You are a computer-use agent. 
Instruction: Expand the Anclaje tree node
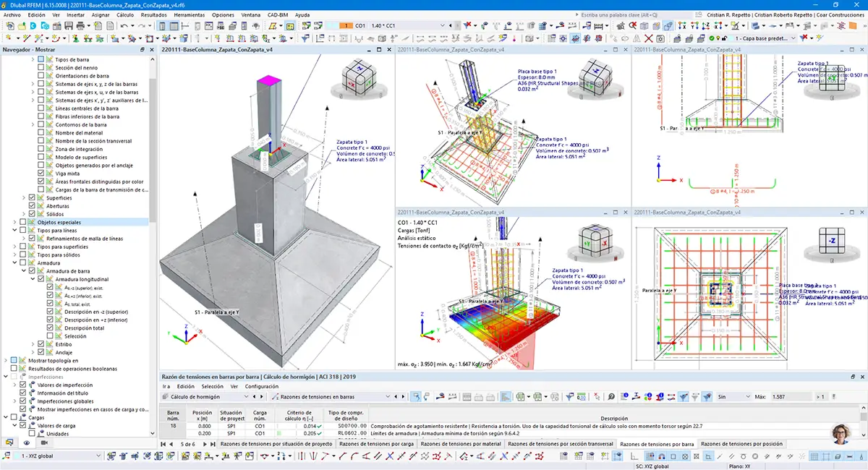coord(31,352)
